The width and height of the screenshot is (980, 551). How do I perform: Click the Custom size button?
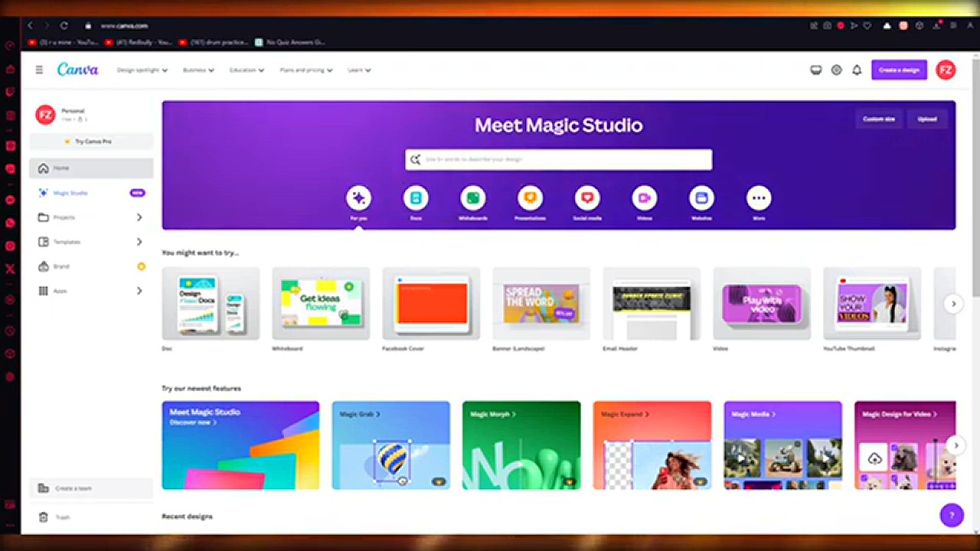pos(879,119)
